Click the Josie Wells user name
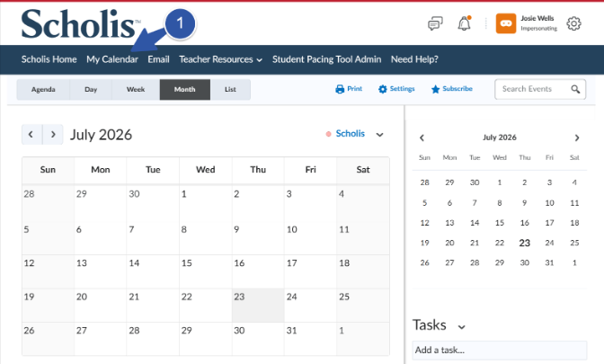This screenshot has height=364, width=604. point(537,19)
